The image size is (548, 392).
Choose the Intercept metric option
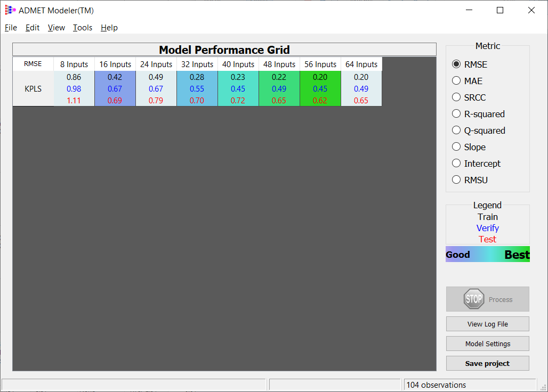point(456,164)
